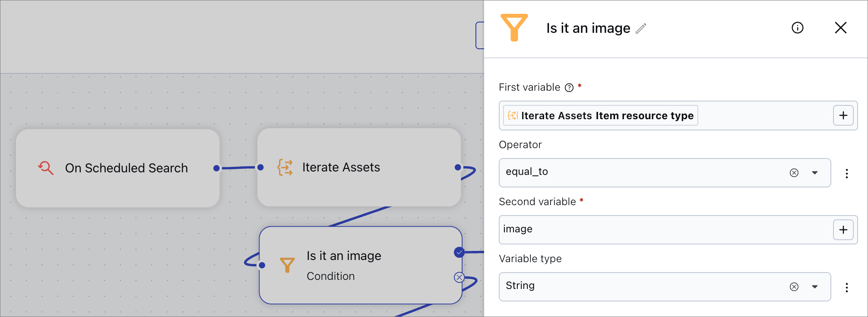
Task: Click the false X output of the condition node
Action: pos(459,277)
